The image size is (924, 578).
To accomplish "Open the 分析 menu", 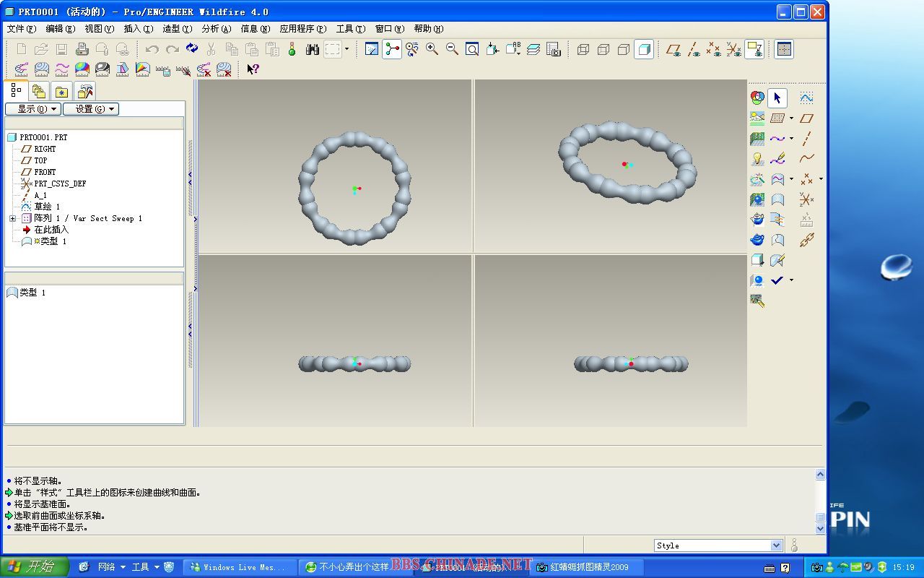I will 216,29.
